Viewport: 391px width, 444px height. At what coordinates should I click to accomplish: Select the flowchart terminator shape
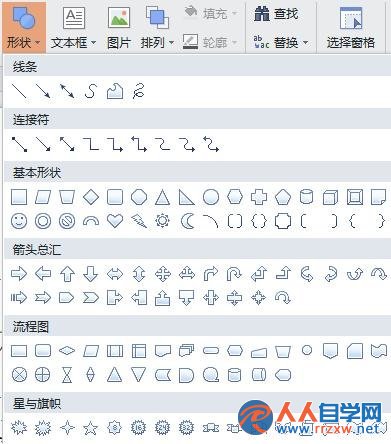pyautogui.click(x=211, y=351)
